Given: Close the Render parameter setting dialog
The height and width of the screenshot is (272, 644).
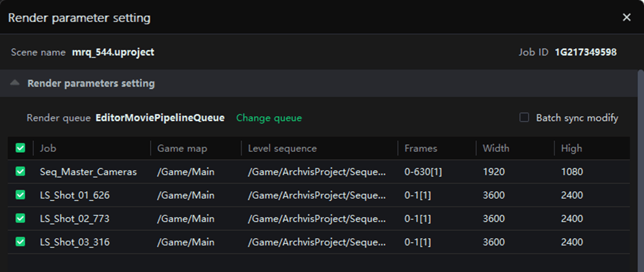Looking at the screenshot, I should [626, 18].
